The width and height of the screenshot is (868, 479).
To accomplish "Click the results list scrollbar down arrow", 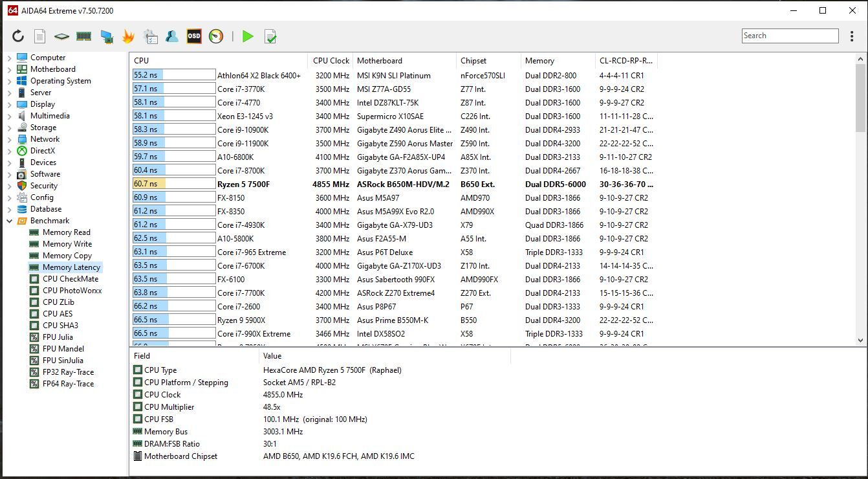I will (x=860, y=340).
